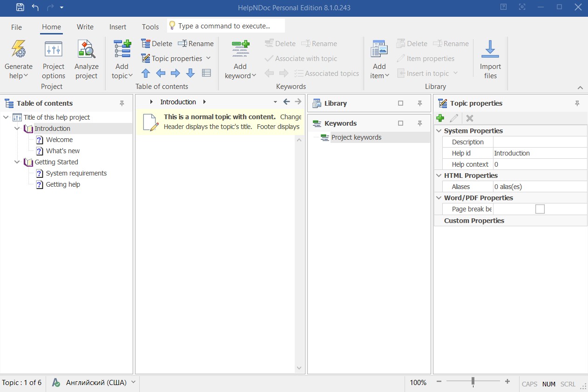Pin the Table of contents panel

[122, 103]
